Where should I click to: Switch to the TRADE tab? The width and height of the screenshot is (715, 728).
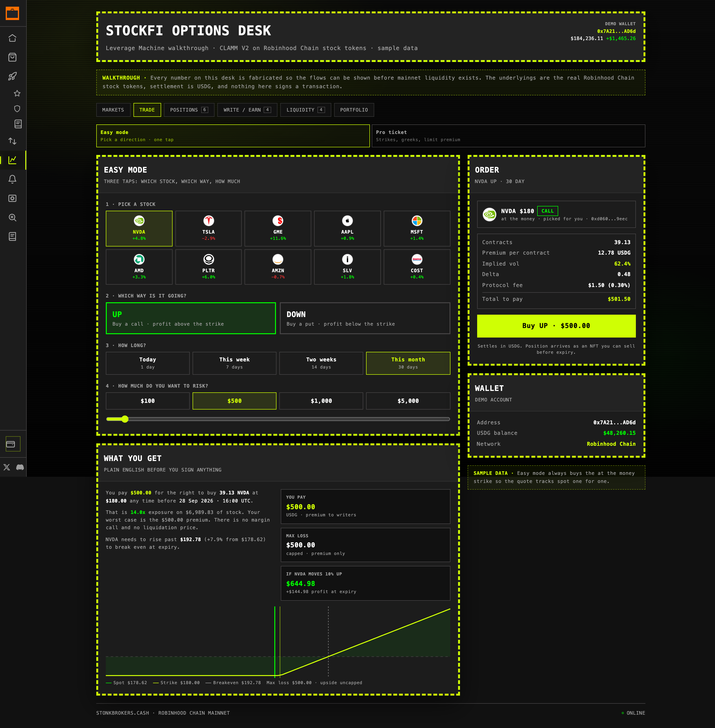pos(147,110)
